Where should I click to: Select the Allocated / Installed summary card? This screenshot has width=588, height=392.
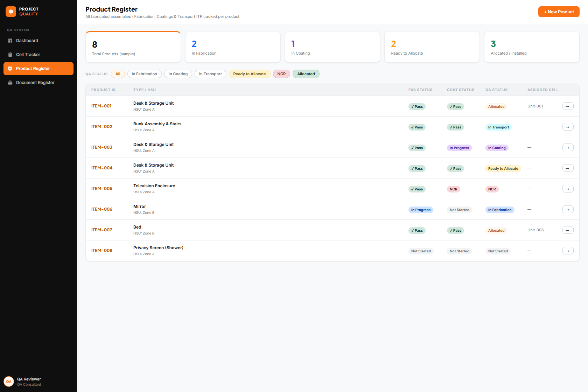point(532,47)
